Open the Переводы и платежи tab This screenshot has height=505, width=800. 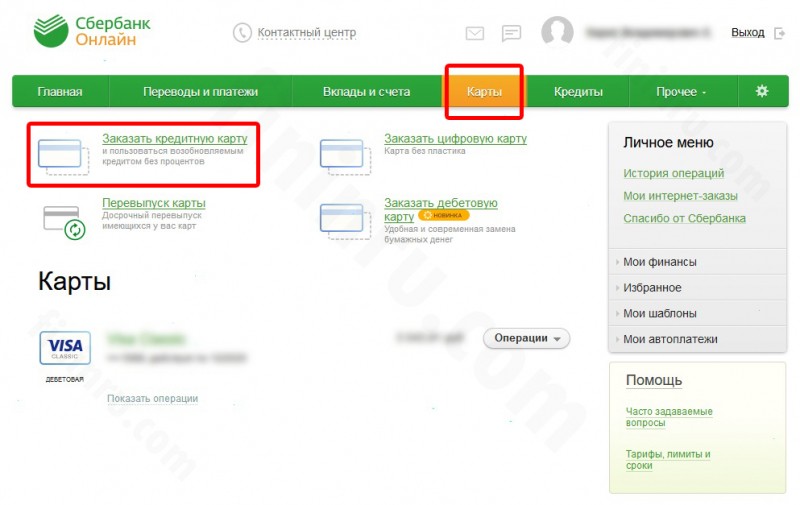tap(200, 92)
